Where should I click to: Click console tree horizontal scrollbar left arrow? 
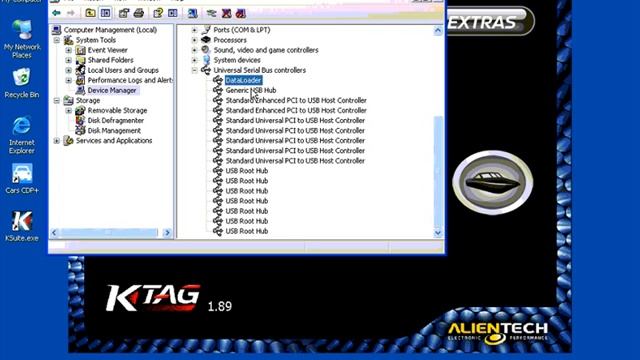click(x=54, y=233)
